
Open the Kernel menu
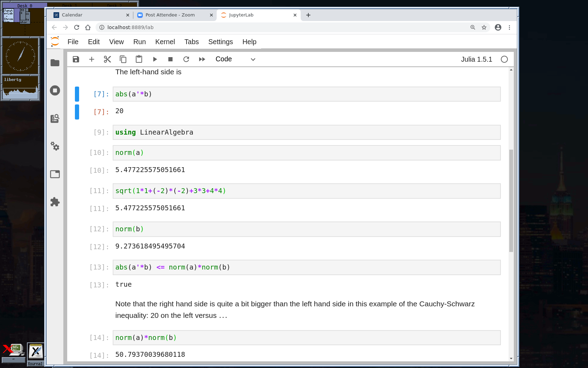coord(165,42)
